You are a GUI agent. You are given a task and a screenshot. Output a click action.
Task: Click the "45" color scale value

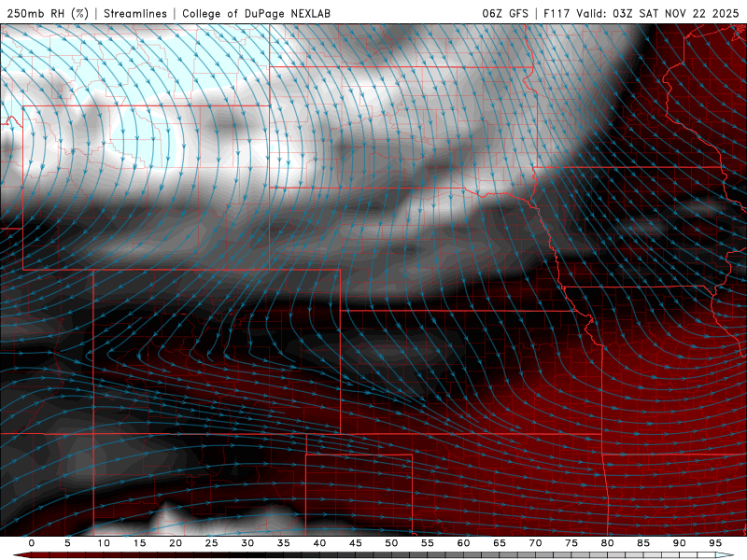coord(356,543)
